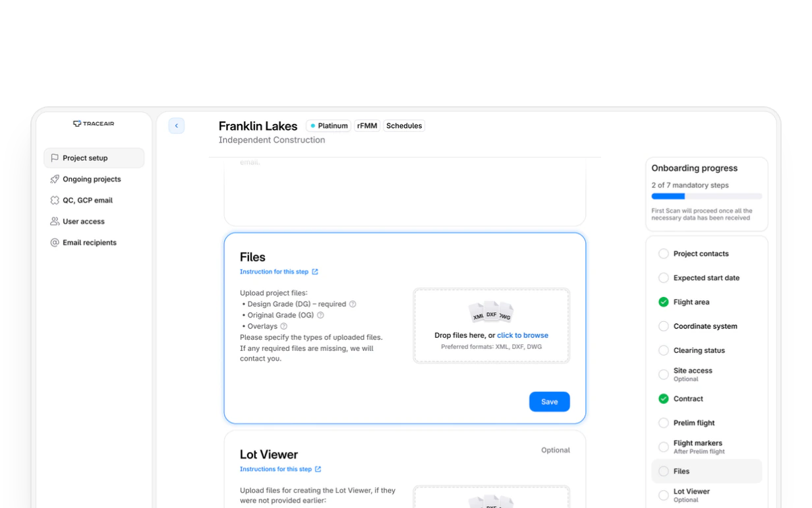Click the flag icon beside Project setup
The height and width of the screenshot is (508, 812).
pos(55,158)
